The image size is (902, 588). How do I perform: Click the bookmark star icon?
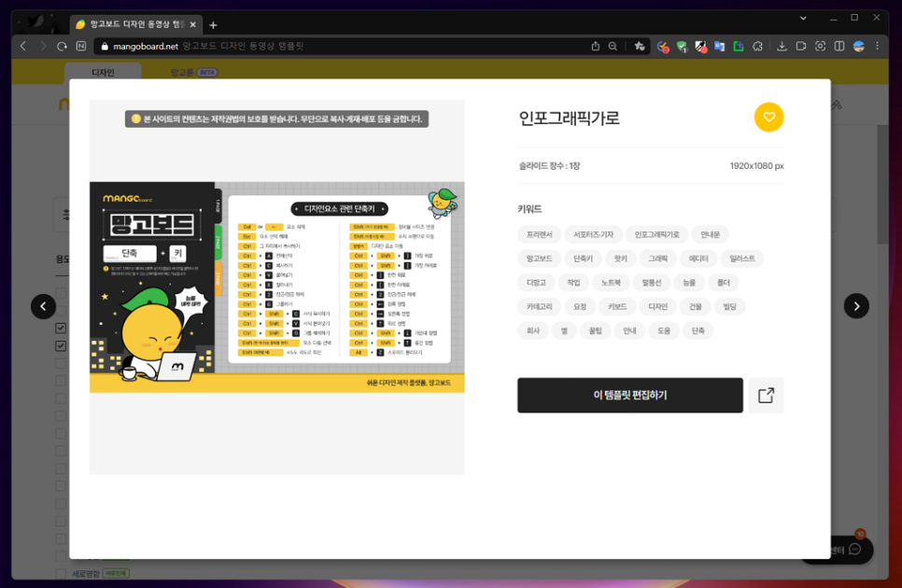(x=639, y=46)
